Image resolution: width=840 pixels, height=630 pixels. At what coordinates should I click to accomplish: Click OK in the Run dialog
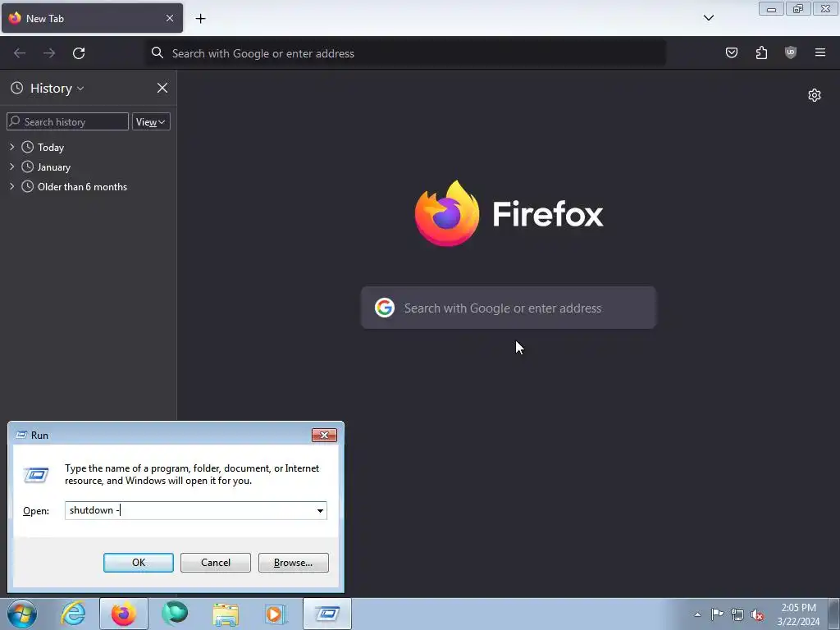(138, 563)
